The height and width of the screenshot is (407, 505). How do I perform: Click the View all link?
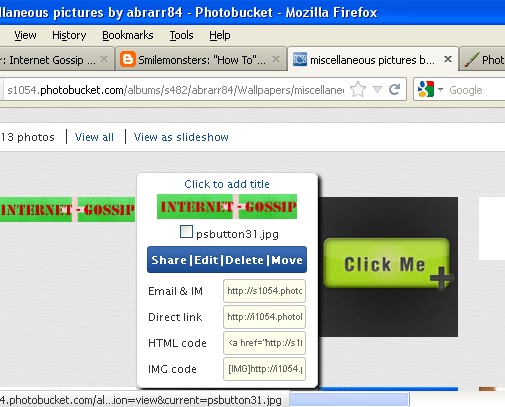pyautogui.click(x=94, y=137)
